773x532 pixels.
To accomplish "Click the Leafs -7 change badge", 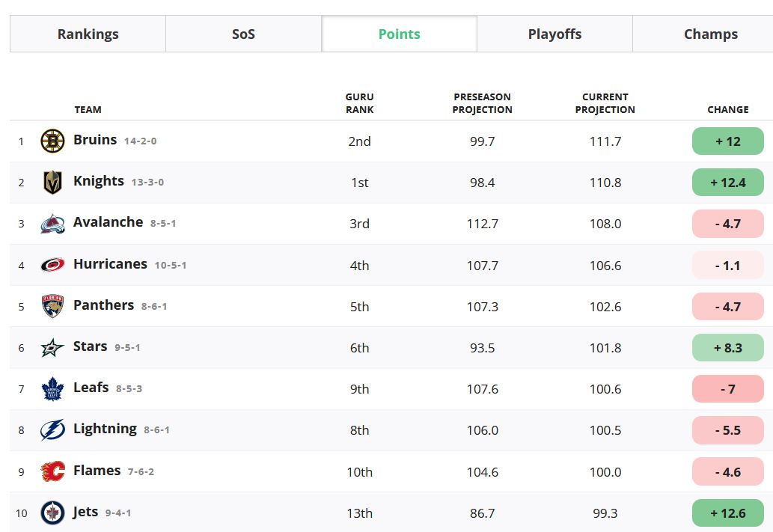I will pyautogui.click(x=727, y=388).
